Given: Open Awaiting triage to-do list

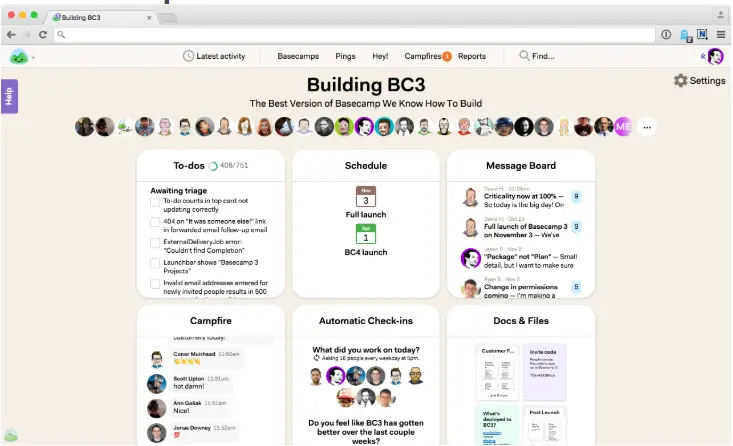Looking at the screenshot, I should [179, 191].
